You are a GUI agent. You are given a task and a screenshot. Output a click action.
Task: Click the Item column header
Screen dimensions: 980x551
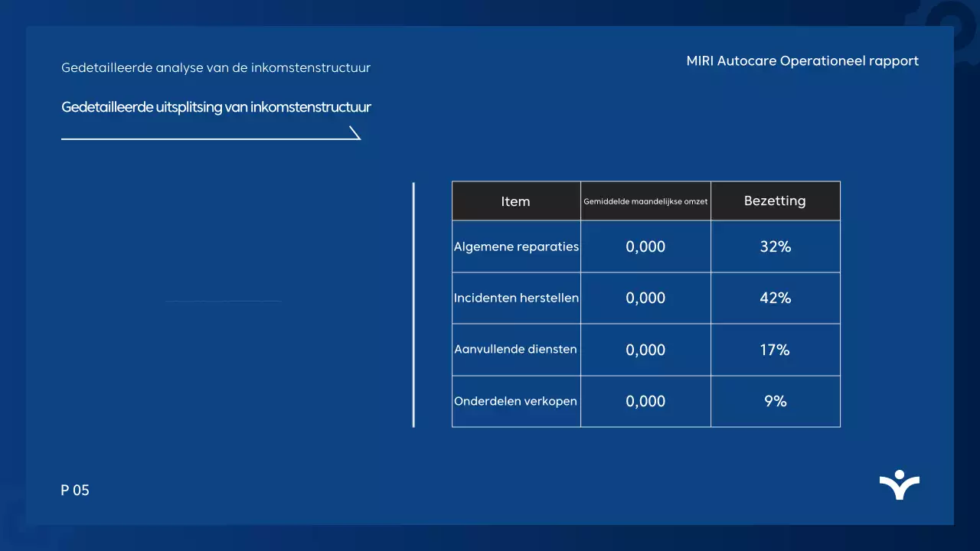515,201
